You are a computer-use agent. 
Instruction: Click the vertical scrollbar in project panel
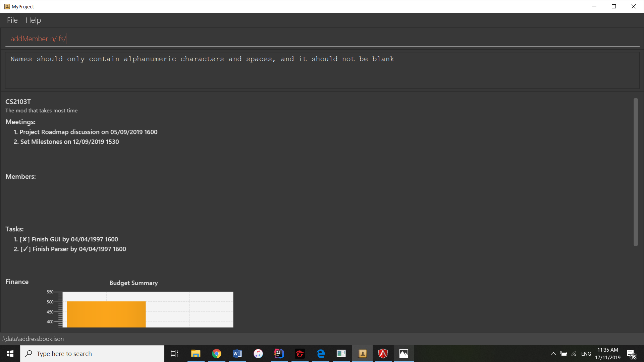pos(635,172)
